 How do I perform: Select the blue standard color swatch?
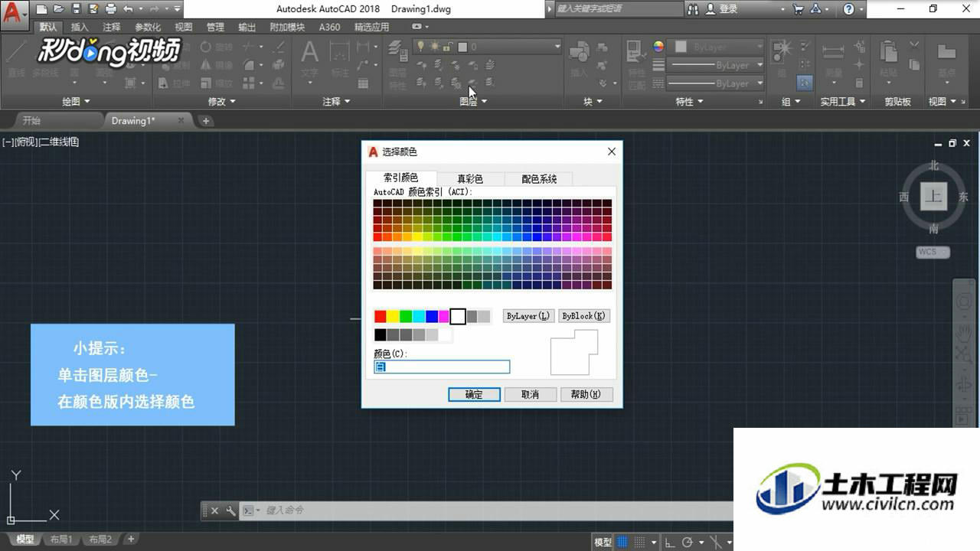pos(432,316)
